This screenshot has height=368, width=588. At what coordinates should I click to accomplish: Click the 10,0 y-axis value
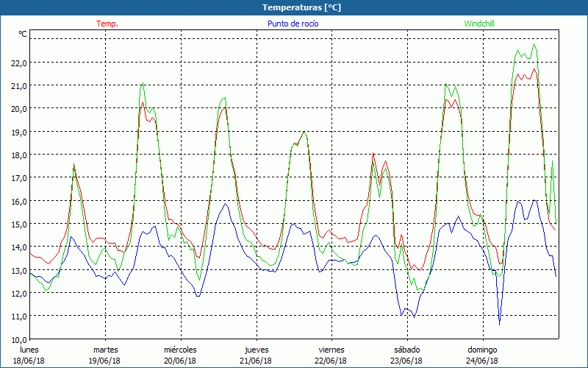pyautogui.click(x=19, y=340)
